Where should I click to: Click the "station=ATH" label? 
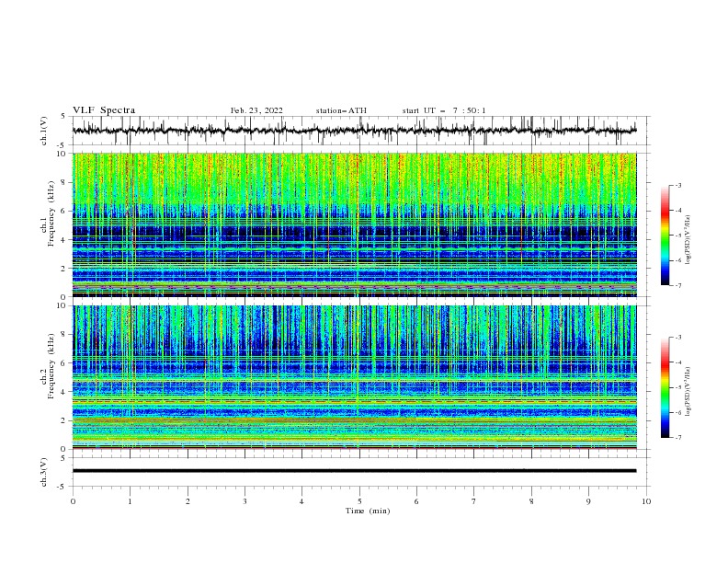tap(341, 110)
